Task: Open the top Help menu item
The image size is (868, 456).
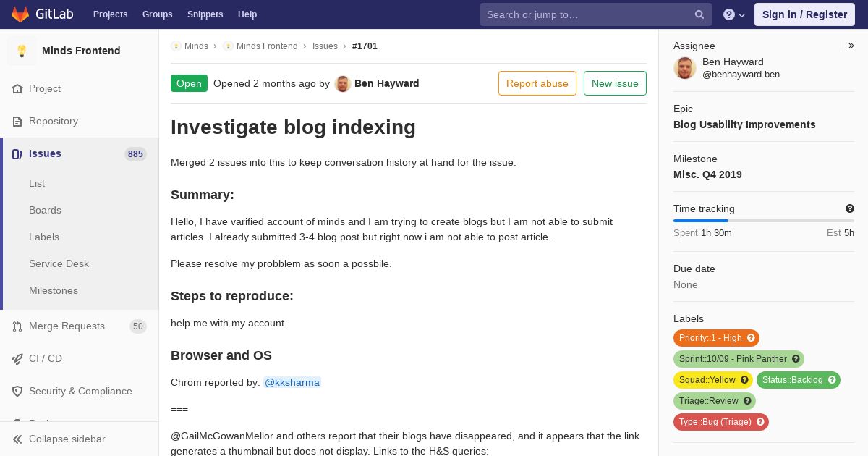Action: tap(247, 14)
